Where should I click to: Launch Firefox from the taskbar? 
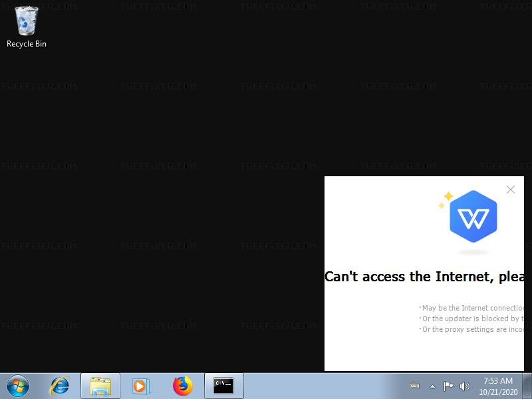(x=182, y=386)
